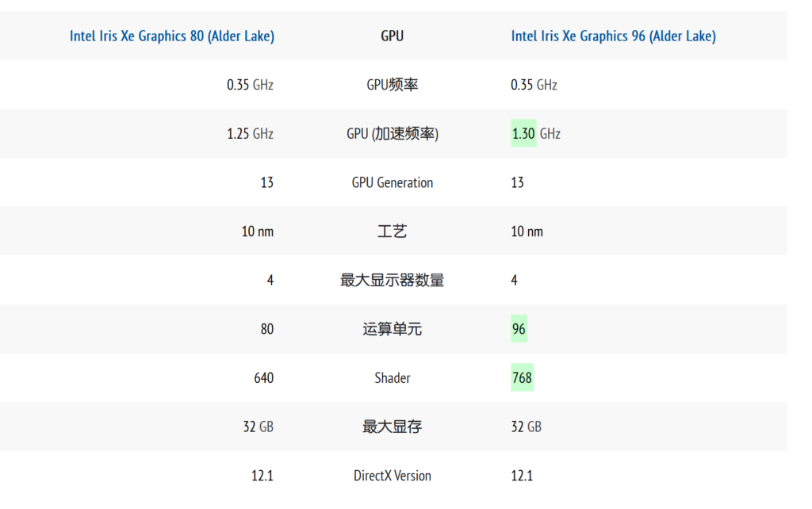Image resolution: width=812 pixels, height=509 pixels.
Task: Select the 运算单元 row label
Action: (x=392, y=329)
